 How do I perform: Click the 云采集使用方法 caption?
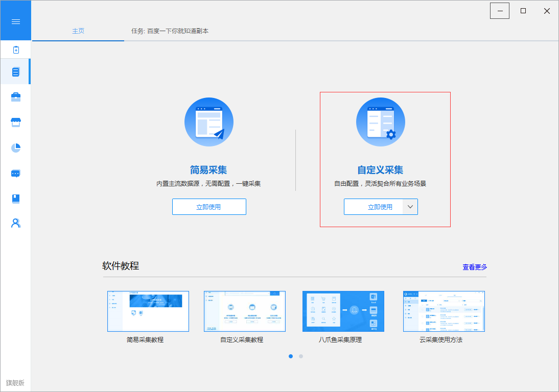[441, 339]
